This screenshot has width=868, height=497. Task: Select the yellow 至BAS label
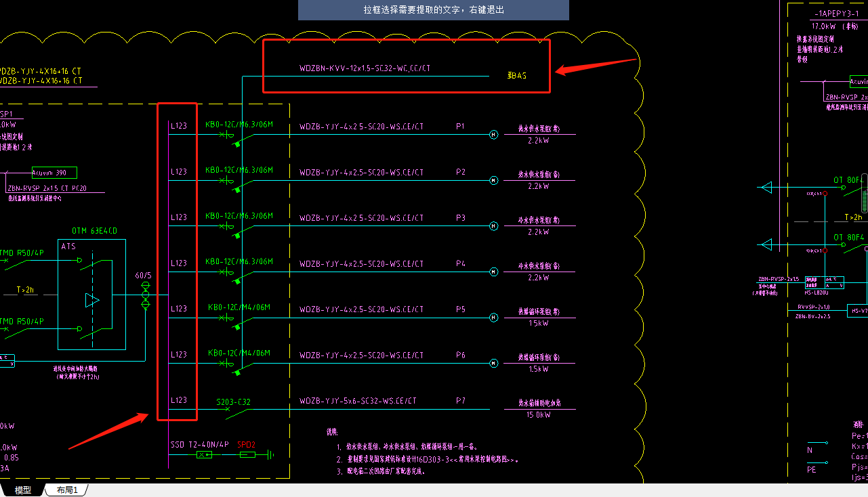tap(516, 76)
